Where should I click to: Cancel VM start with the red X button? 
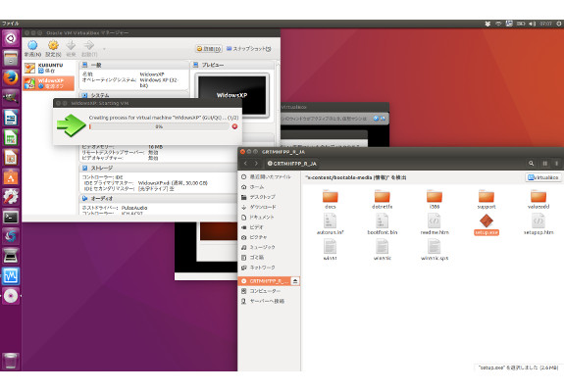tap(234, 126)
